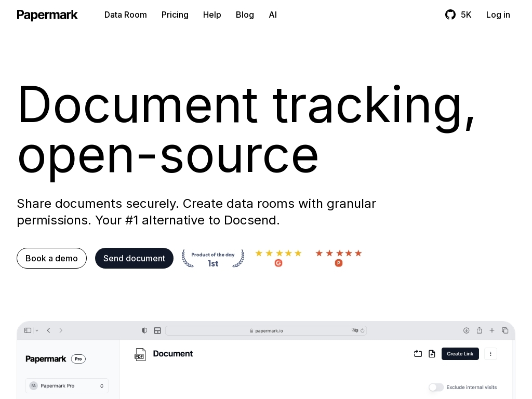Click the G2 five-star rating badge
This screenshot has width=532, height=399.
click(278, 258)
